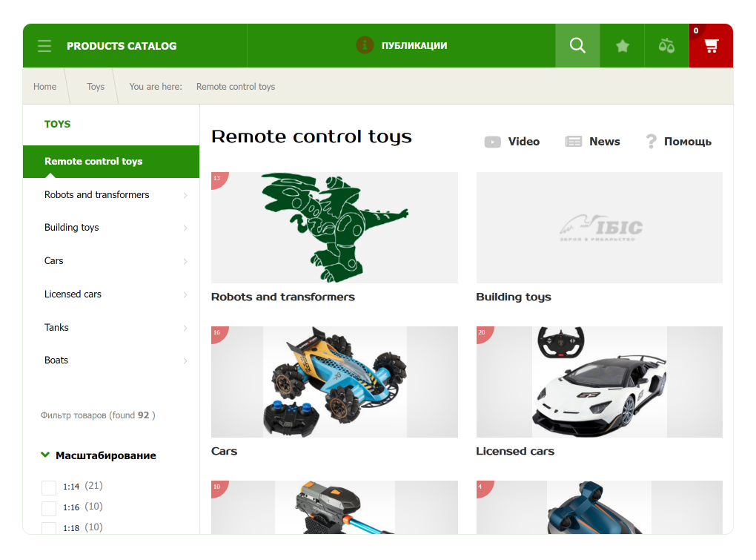Click the blue boat toy image
This screenshot has width=756, height=560.
click(x=600, y=507)
